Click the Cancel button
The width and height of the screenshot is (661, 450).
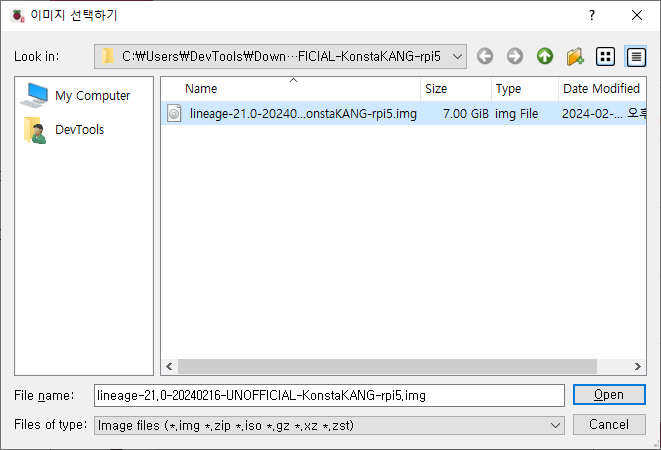pyautogui.click(x=609, y=424)
